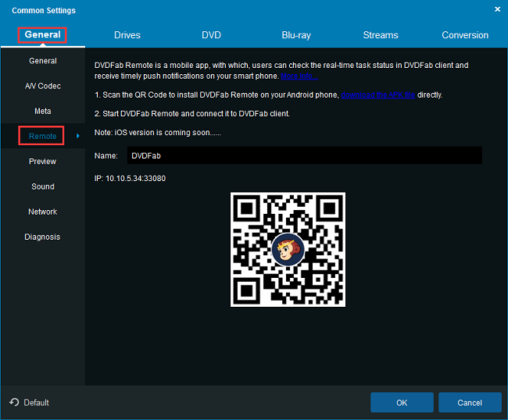The height and width of the screenshot is (420, 508).
Task: Open the Diagnosis section
Action: tap(43, 237)
